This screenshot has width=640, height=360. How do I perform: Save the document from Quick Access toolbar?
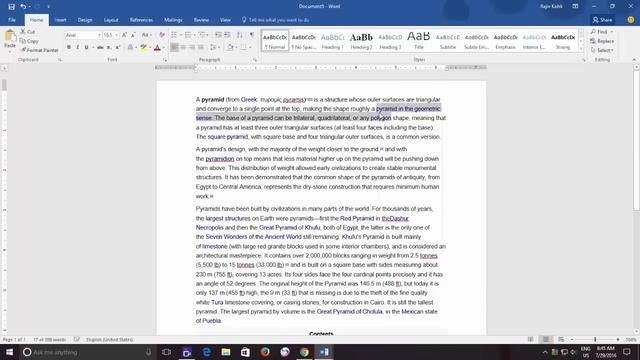click(x=11, y=7)
